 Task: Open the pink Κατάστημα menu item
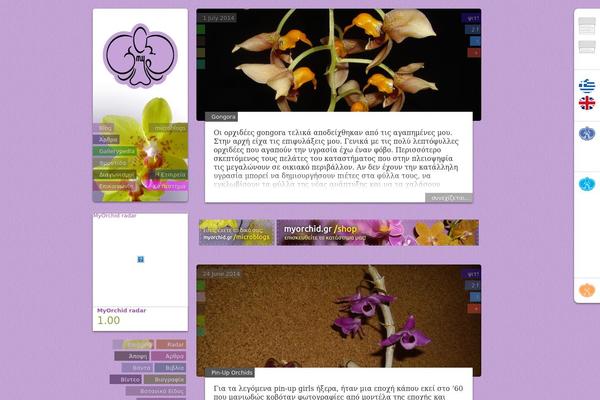[166, 186]
